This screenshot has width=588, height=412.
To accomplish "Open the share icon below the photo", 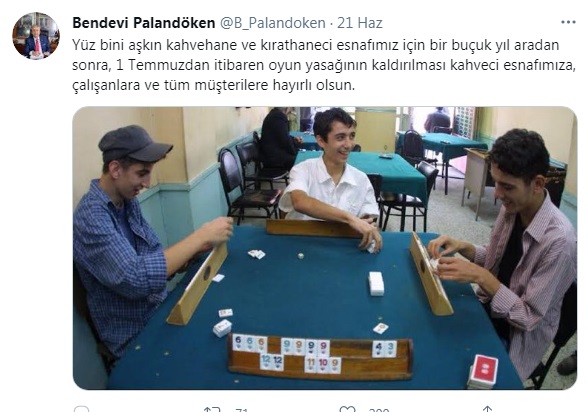I will point(487,410).
